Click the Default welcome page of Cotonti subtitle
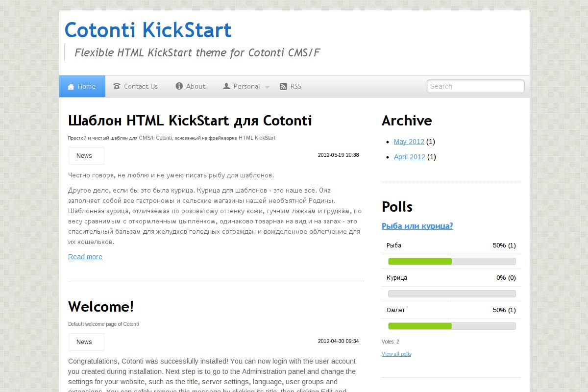Screen dimensions: 588x392 click(103, 324)
